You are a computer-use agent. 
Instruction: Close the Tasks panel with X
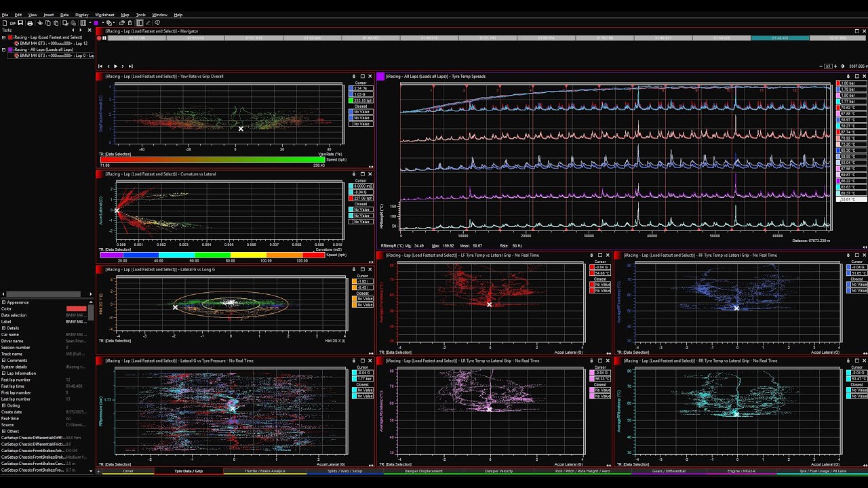[x=90, y=30]
